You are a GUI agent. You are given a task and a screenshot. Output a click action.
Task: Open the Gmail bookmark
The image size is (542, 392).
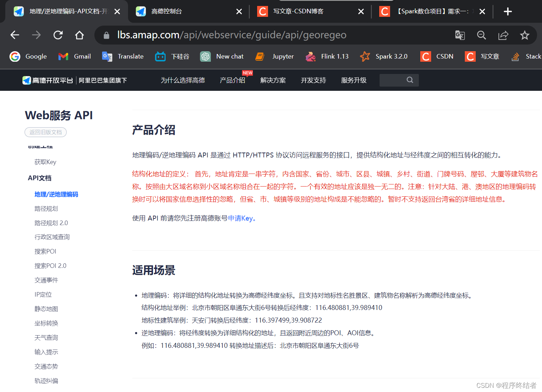pyautogui.click(x=75, y=56)
